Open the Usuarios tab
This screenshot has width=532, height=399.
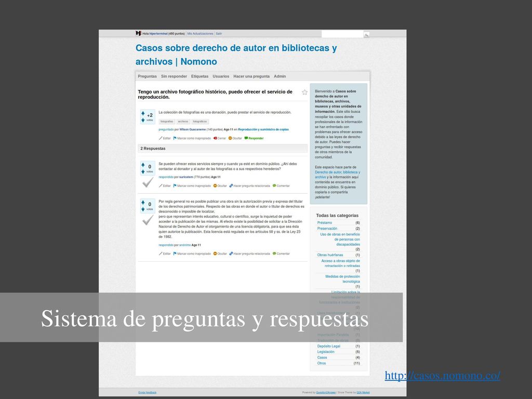pyautogui.click(x=221, y=76)
